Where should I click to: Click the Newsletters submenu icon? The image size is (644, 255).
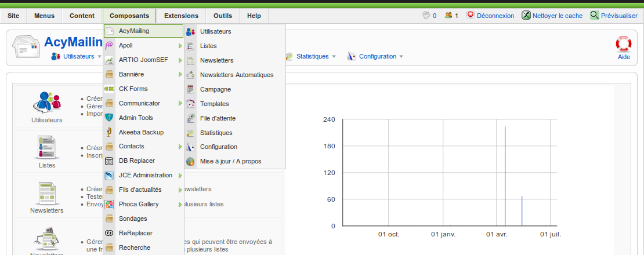[x=190, y=61]
